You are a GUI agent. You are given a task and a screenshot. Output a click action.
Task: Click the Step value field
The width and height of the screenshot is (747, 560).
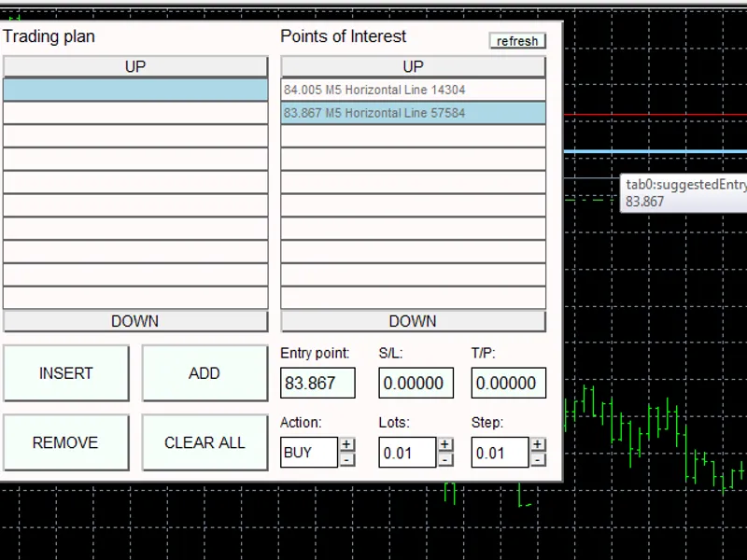tap(500, 452)
